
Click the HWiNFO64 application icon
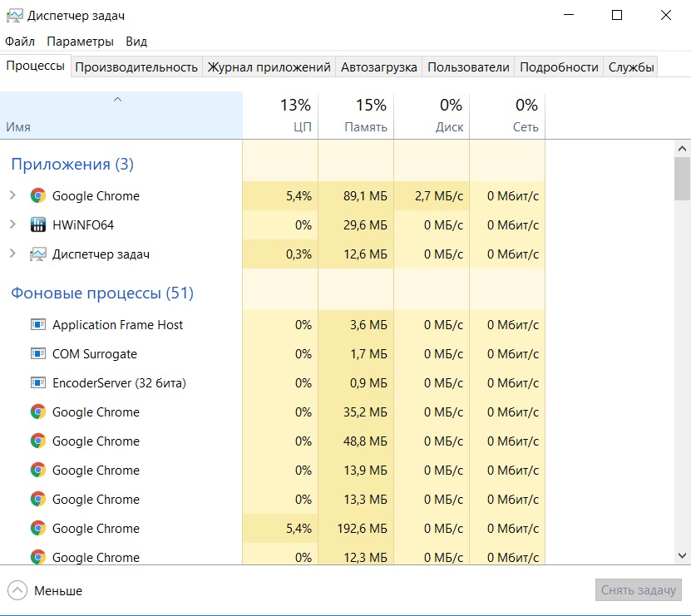(x=37, y=225)
